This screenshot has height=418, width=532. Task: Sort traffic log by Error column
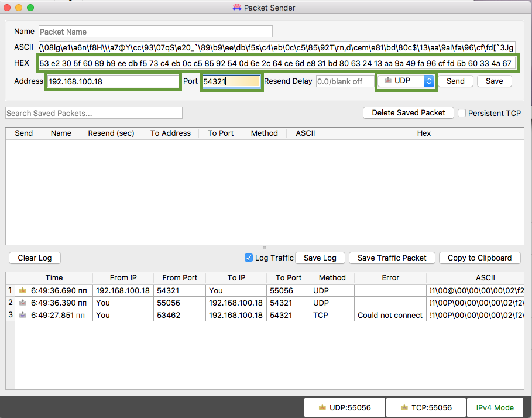pyautogui.click(x=390, y=278)
